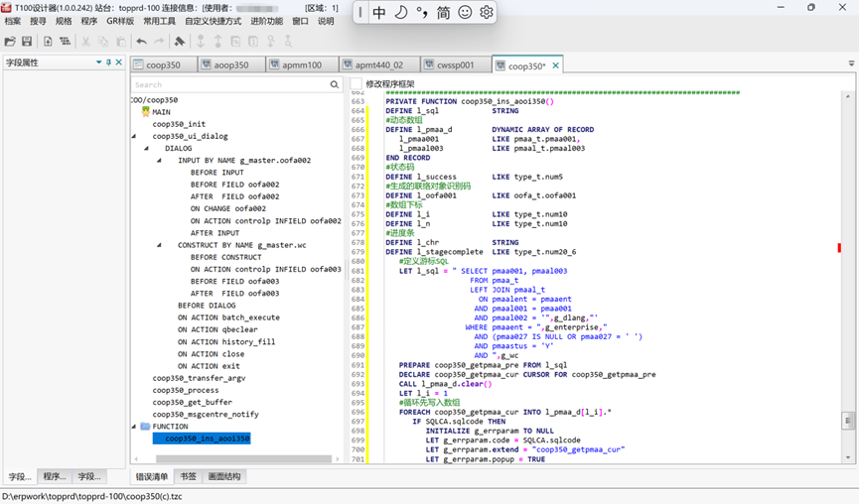Viewport: 859px width, 504px height.
Task: Switch to the apmm100 tab
Action: click(303, 65)
